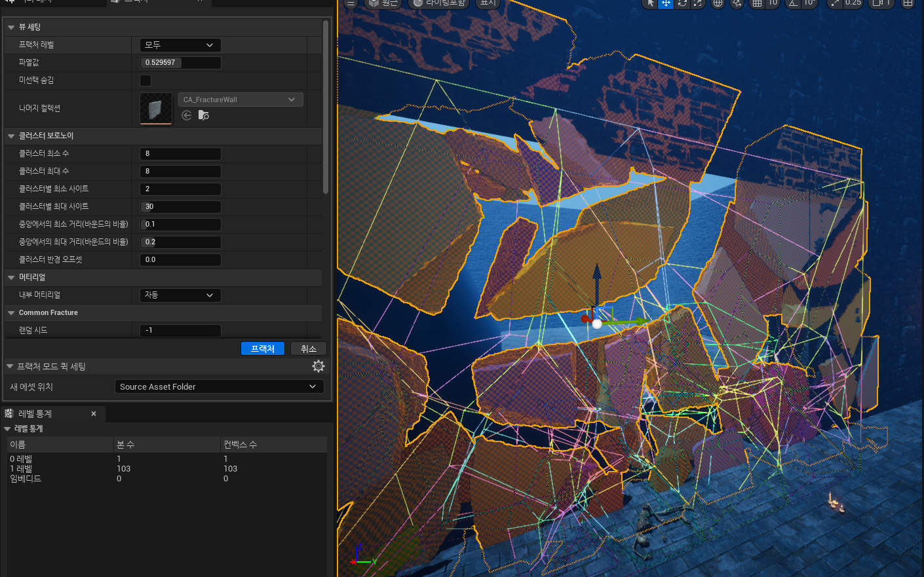This screenshot has width=924, height=577.
Task: Click the 취소 cancel button
Action: (309, 349)
